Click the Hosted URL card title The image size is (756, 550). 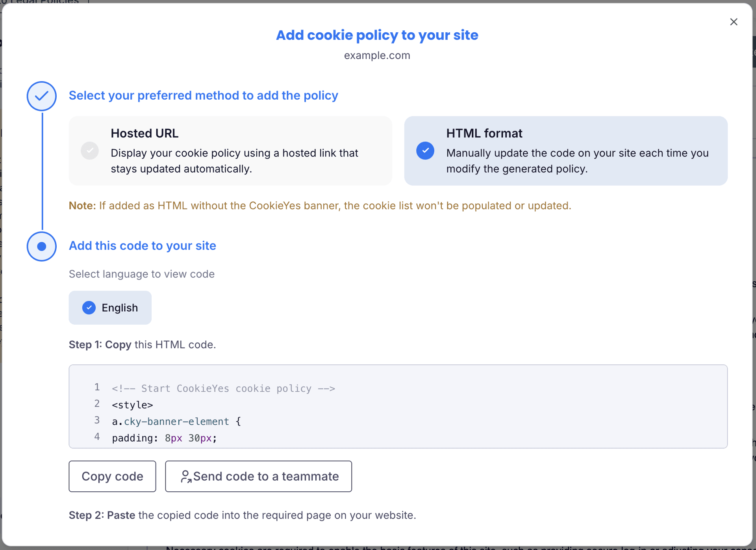pos(145,133)
